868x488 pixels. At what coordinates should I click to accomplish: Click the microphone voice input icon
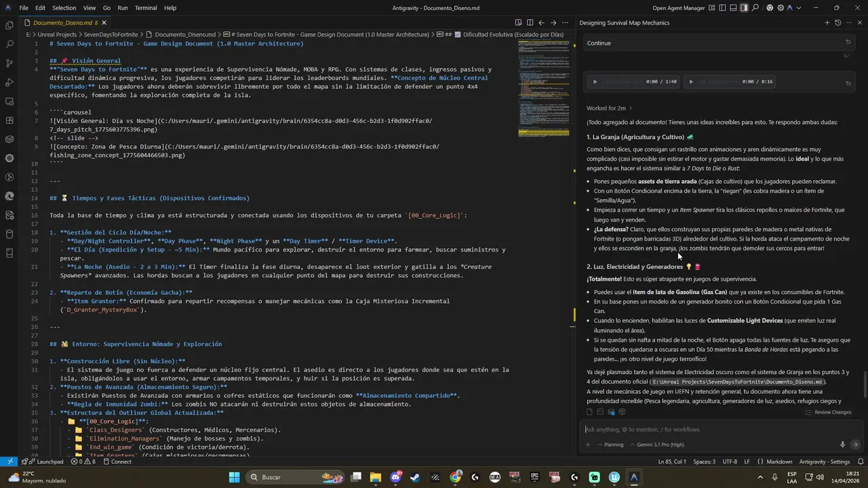(843, 445)
